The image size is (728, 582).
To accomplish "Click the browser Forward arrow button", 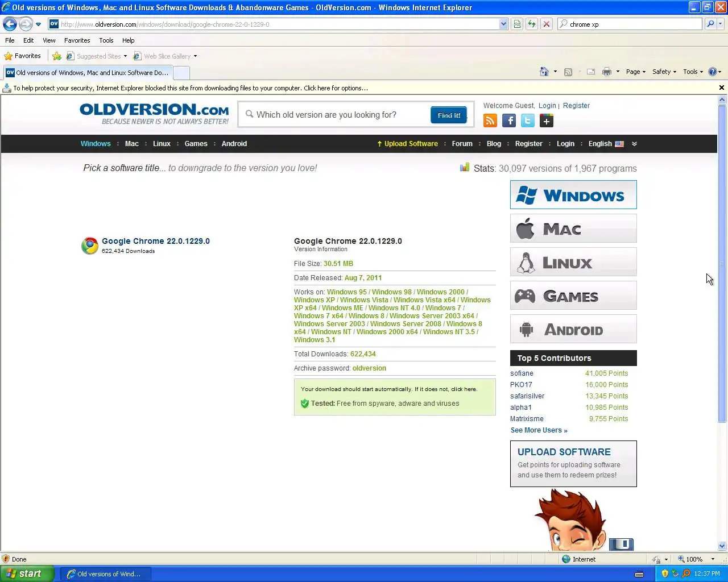I will [26, 24].
